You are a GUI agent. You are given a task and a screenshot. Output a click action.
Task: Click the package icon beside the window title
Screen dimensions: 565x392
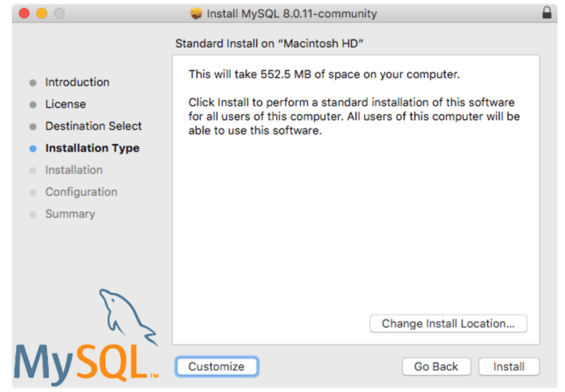pyautogui.click(x=196, y=14)
